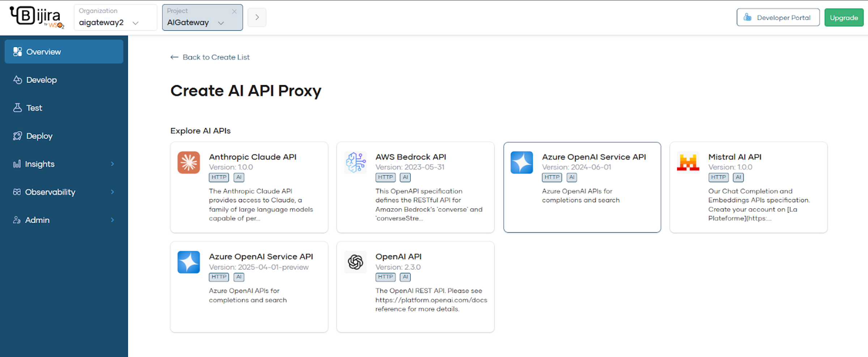
Task: Click the Anthropic Claude API logo icon
Action: [188, 163]
